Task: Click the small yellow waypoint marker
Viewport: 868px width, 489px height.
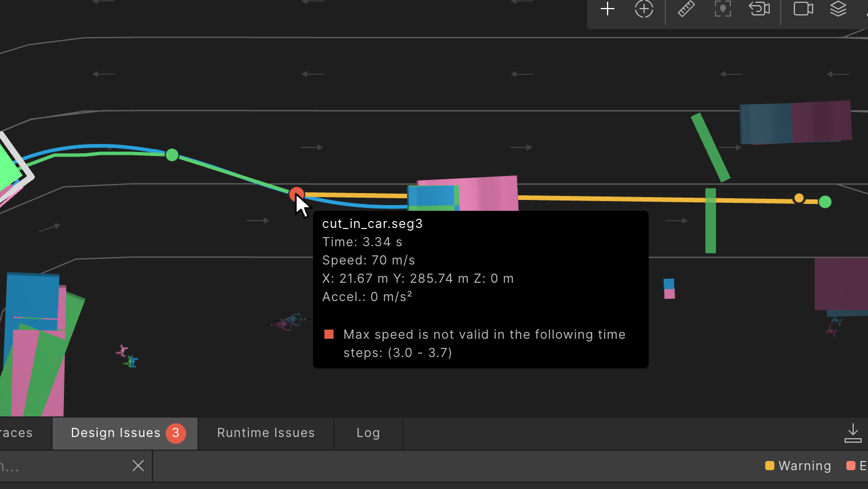Action: coord(799,198)
